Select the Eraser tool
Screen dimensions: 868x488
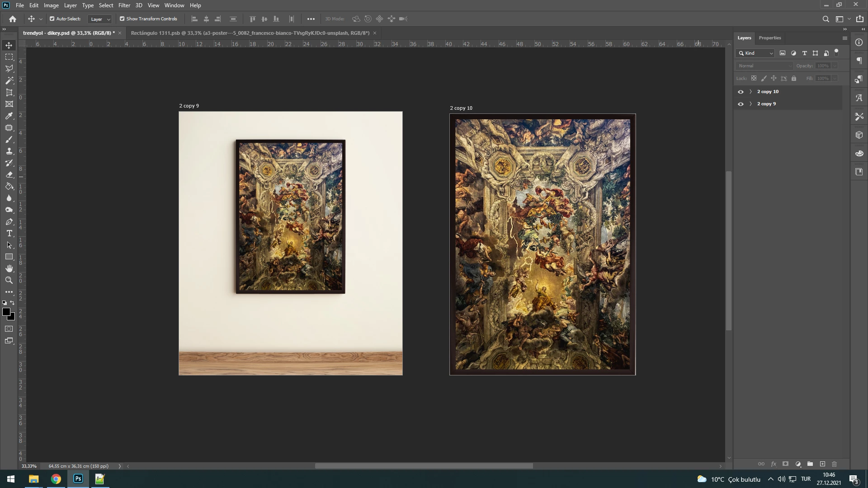pos(9,175)
